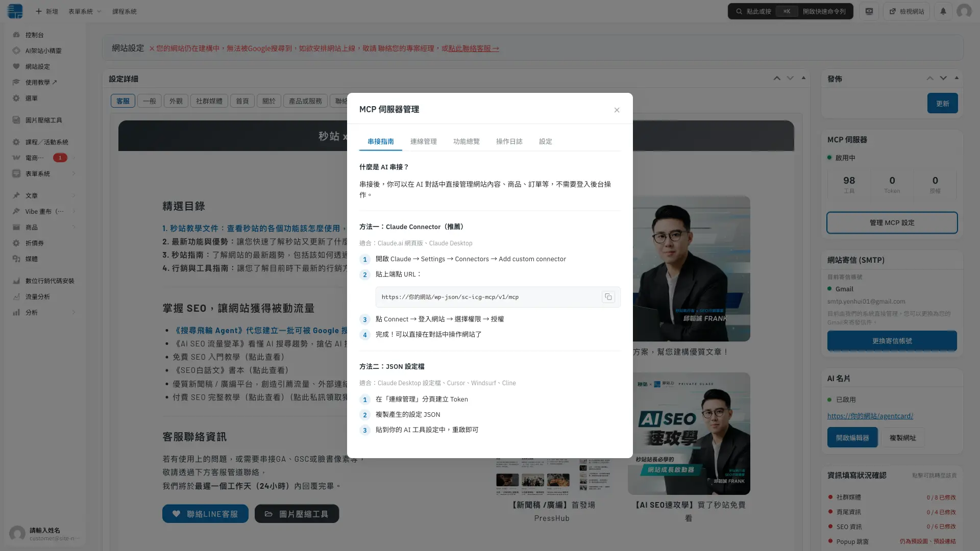This screenshot has height=551, width=980.
Task: Click the site logo icon
Action: [x=15, y=11]
